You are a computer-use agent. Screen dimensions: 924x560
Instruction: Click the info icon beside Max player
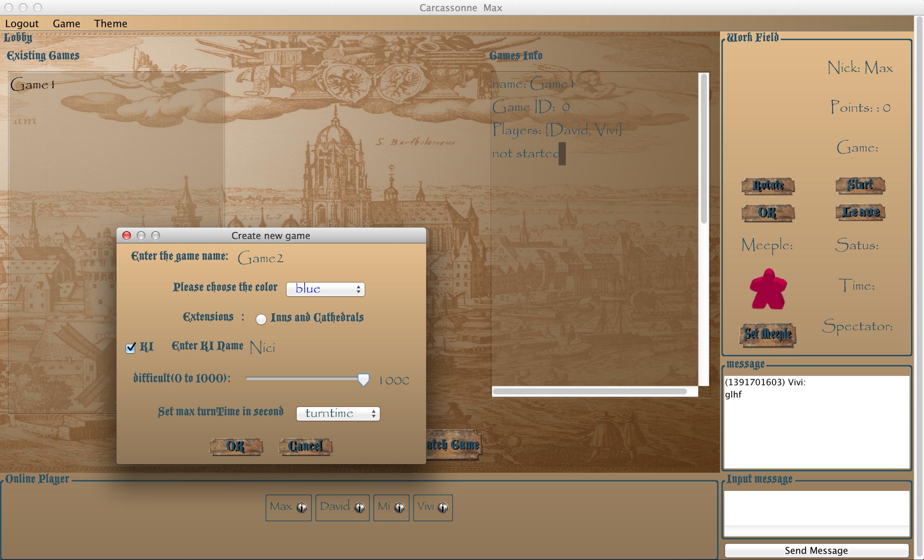click(301, 508)
